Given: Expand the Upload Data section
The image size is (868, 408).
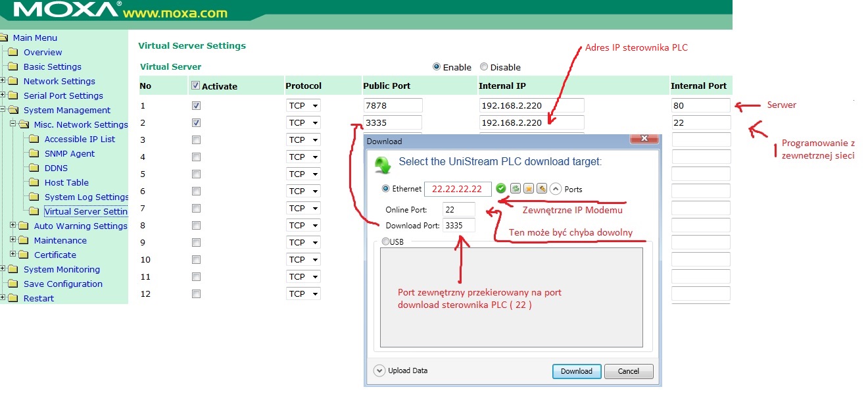Looking at the screenshot, I should [x=379, y=370].
